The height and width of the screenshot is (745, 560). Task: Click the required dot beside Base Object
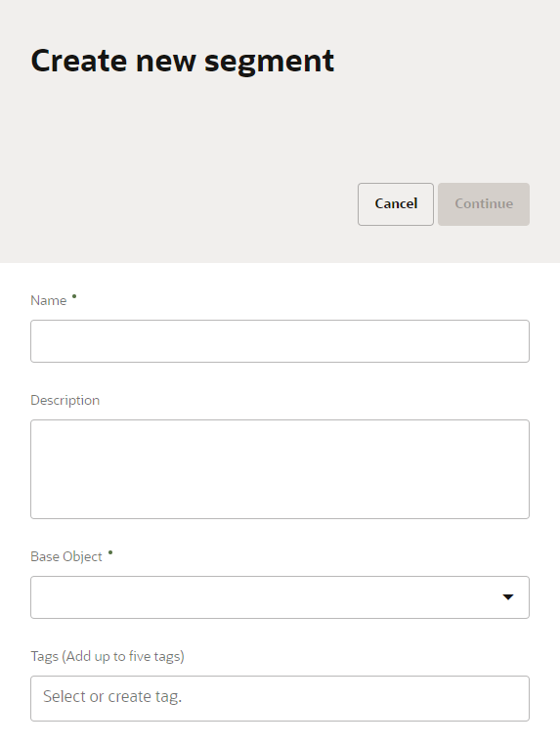coord(110,552)
